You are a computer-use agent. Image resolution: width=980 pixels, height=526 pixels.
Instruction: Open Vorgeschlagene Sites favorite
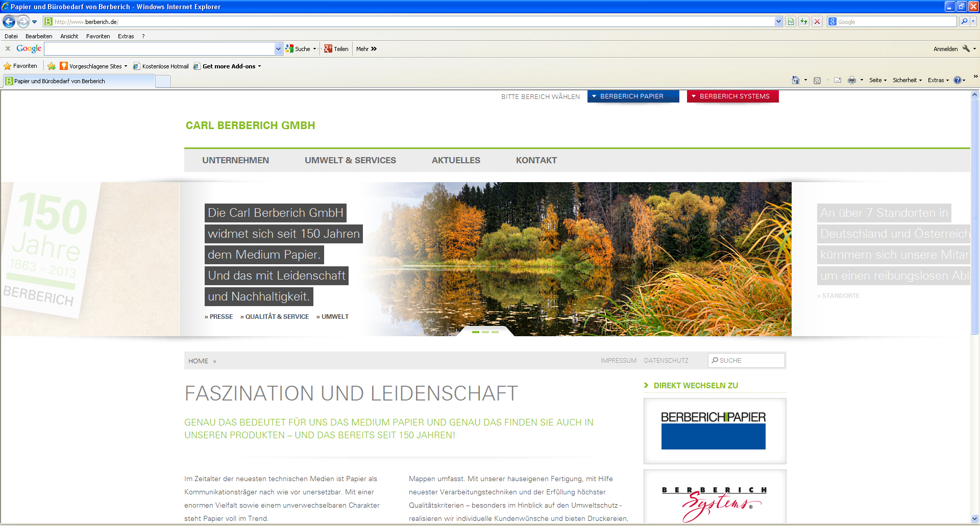(93, 66)
